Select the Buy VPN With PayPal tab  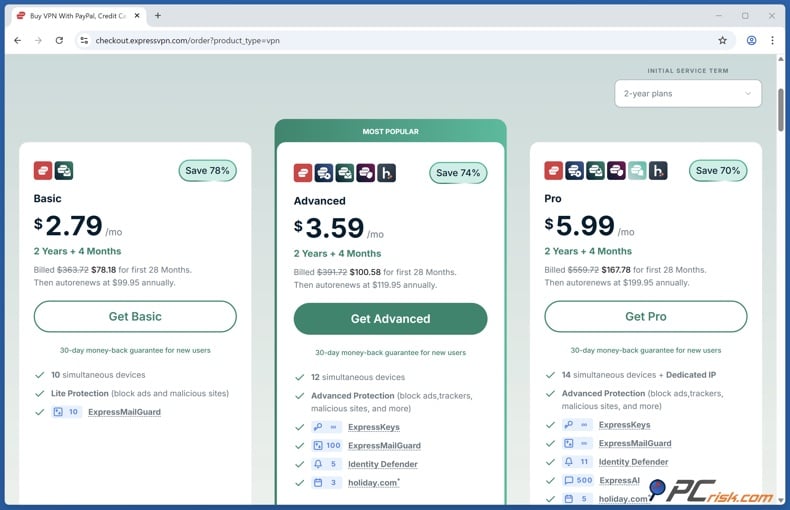(x=78, y=16)
